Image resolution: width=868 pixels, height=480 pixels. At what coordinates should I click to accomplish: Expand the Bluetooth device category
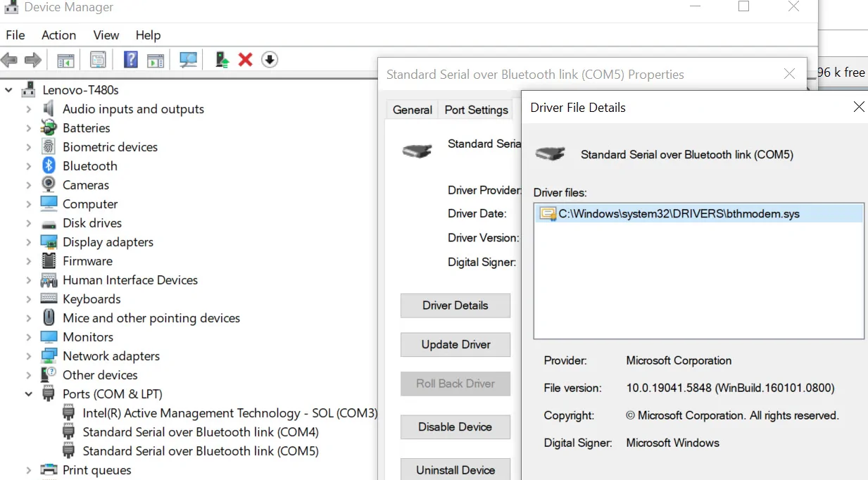pos(29,166)
